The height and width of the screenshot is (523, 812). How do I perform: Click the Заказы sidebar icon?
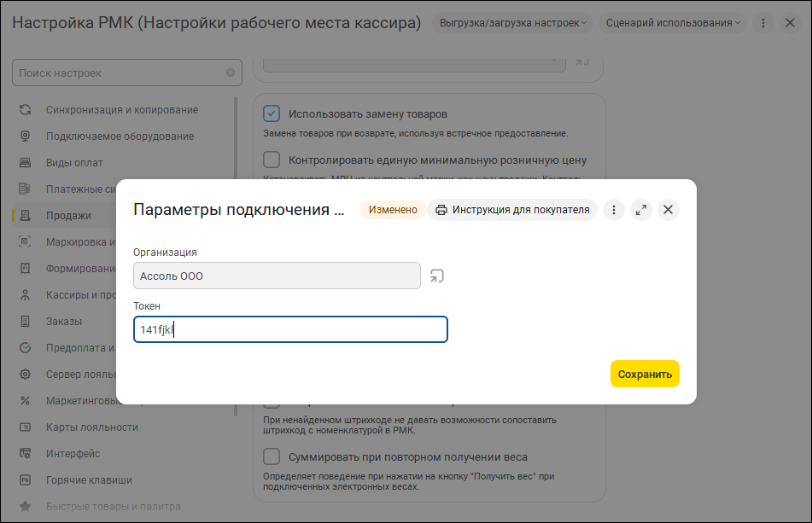click(x=26, y=322)
